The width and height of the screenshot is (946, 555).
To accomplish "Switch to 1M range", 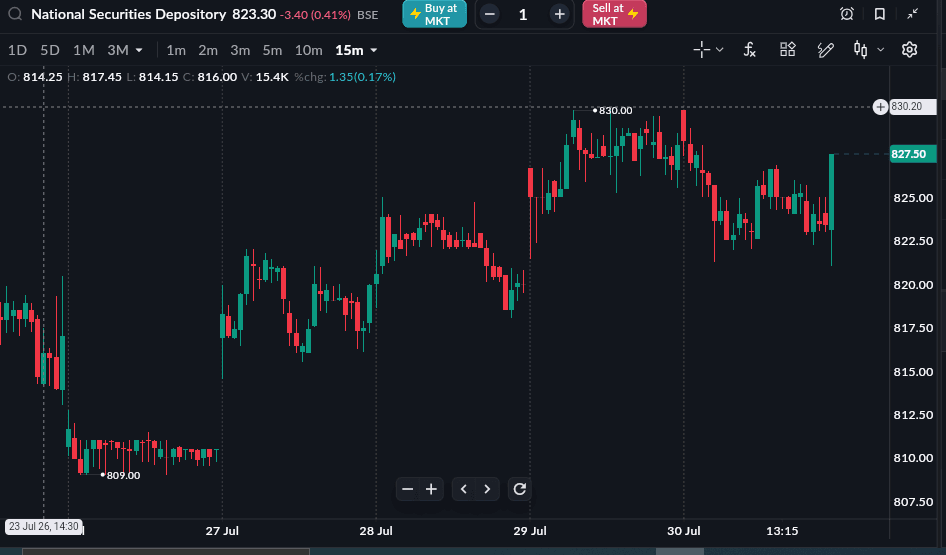I will (x=84, y=50).
